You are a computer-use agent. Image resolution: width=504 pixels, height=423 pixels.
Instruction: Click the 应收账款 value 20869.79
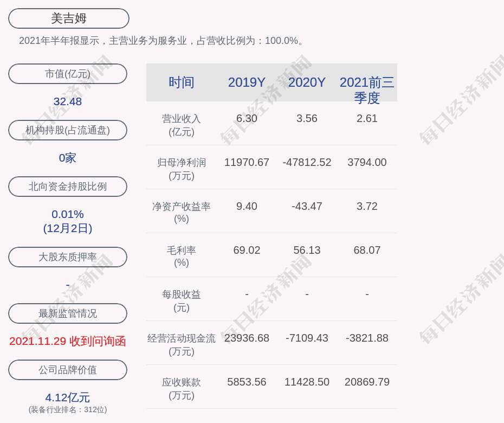(367, 382)
